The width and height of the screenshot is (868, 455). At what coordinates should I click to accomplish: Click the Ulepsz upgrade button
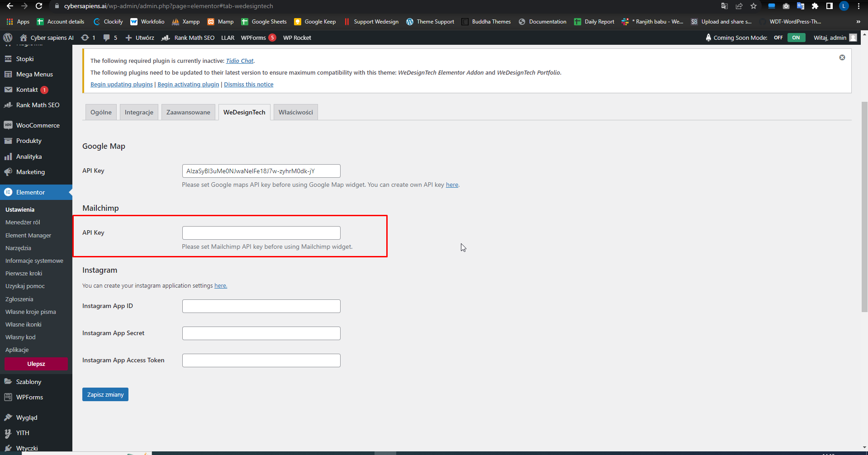pyautogui.click(x=36, y=364)
